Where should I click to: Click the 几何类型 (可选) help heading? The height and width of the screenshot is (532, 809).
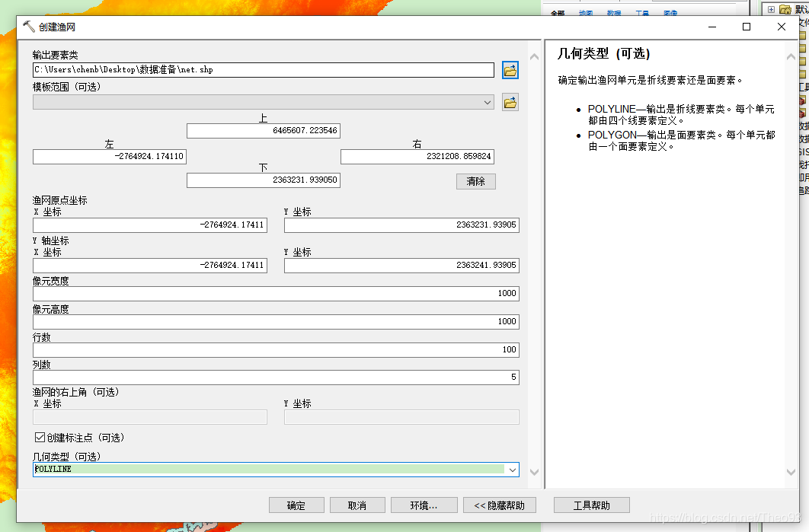[x=603, y=53]
